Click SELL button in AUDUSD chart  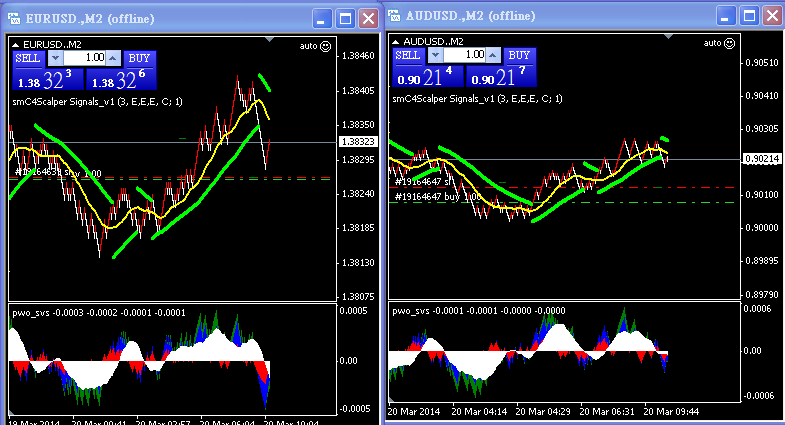tap(408, 56)
